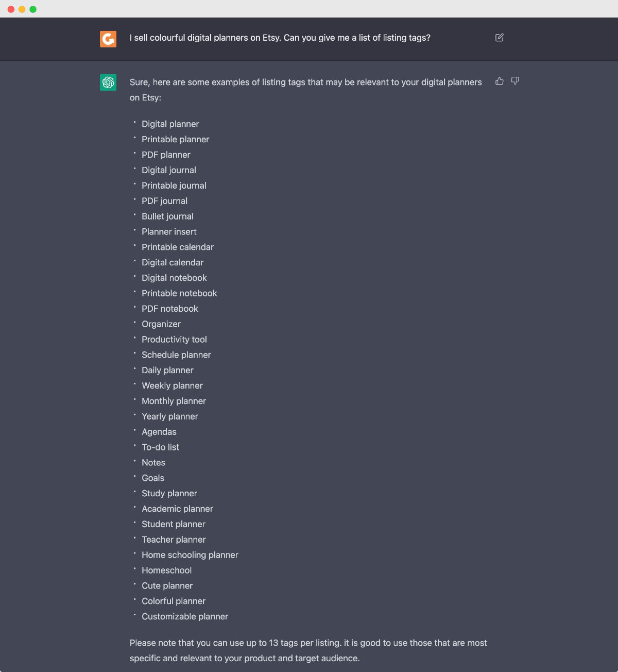The width and height of the screenshot is (618, 672).
Task: Click the thumbs down feedback icon
Action: 515,81
